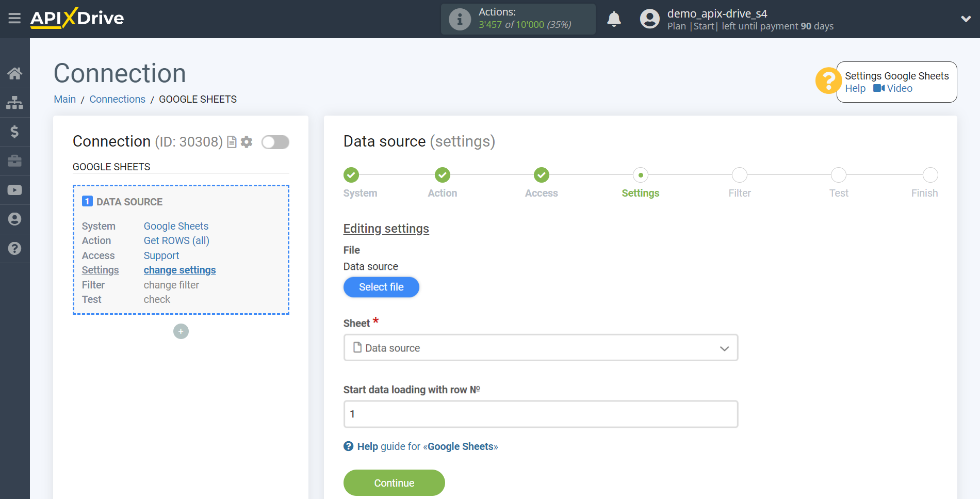Select the Settings step
The height and width of the screenshot is (499, 980).
[641, 175]
